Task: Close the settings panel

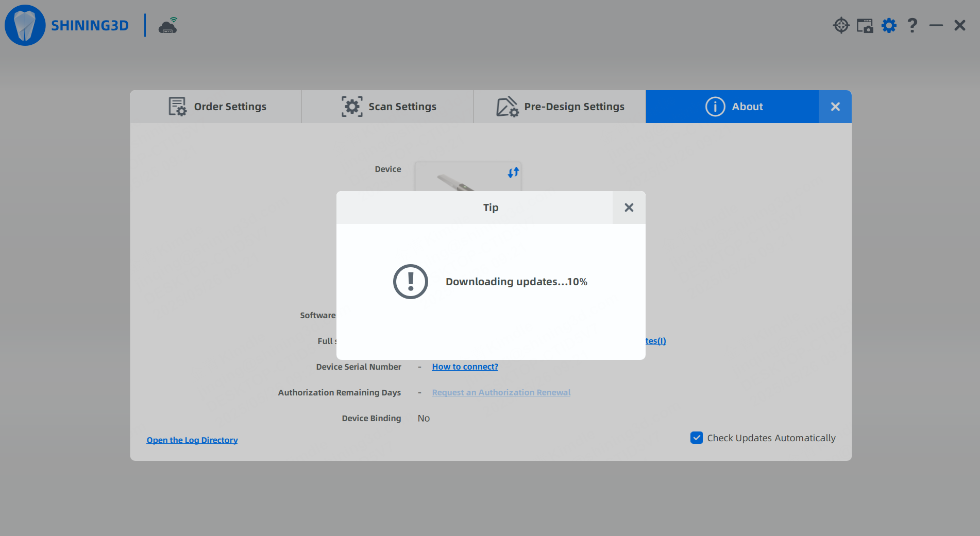Action: (x=835, y=107)
